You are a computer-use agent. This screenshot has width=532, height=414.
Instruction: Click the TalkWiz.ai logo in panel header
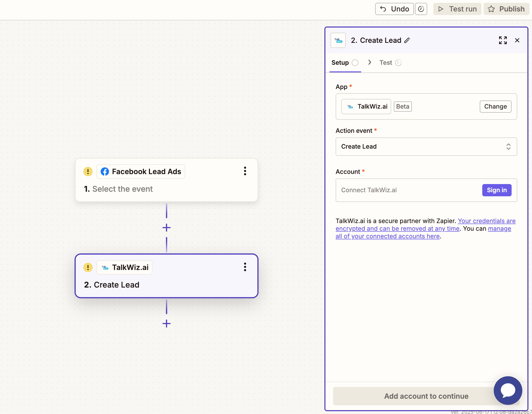(338, 40)
